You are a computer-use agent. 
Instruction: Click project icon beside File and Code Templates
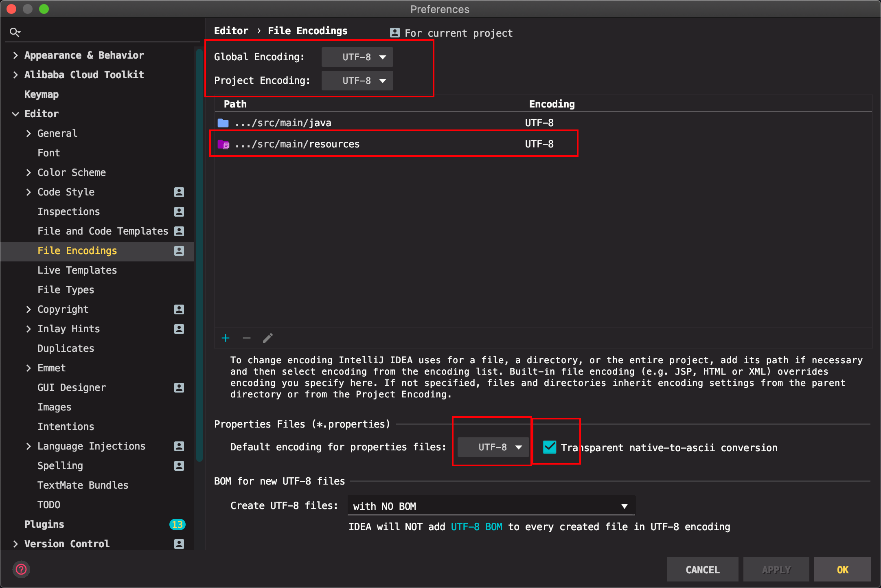(179, 231)
